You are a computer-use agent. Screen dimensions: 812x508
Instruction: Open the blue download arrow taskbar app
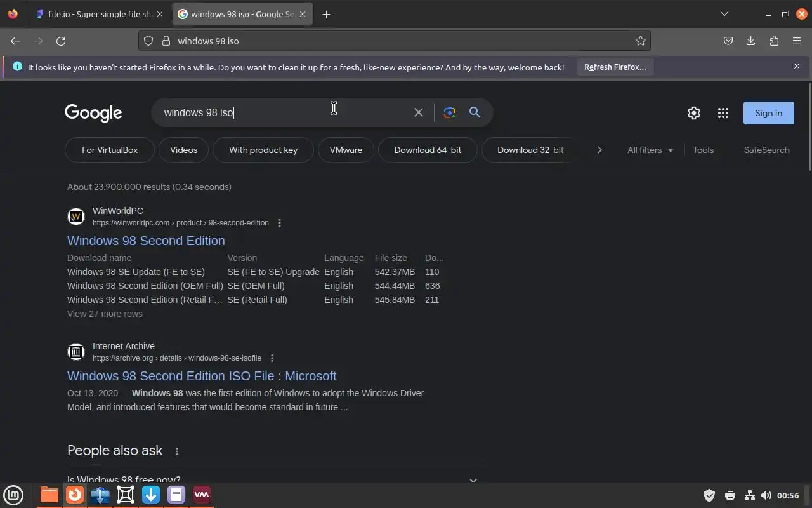click(x=151, y=495)
